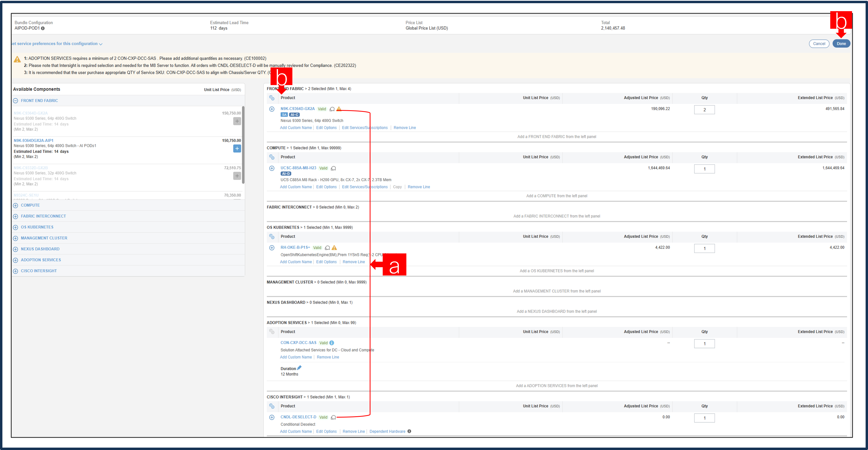Expand the ADOPTION SERVICES category
Image resolution: width=868 pixels, height=450 pixels.
click(x=15, y=260)
